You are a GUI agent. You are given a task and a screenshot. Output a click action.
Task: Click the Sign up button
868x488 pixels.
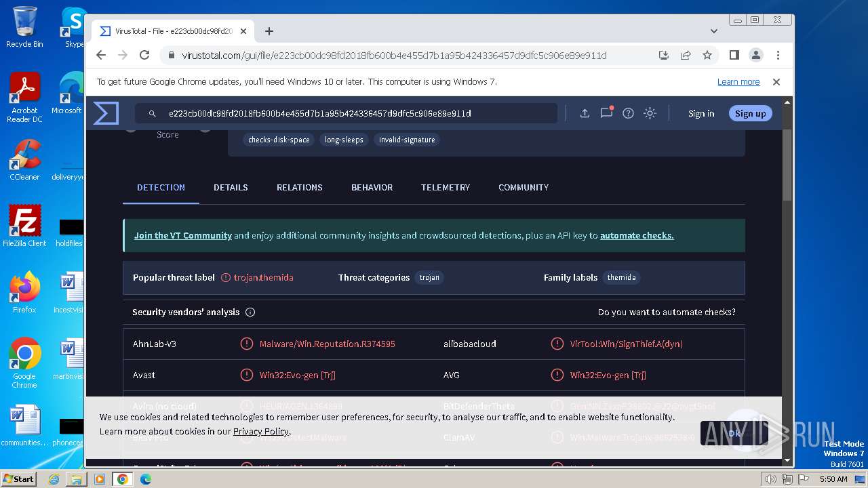(x=750, y=113)
